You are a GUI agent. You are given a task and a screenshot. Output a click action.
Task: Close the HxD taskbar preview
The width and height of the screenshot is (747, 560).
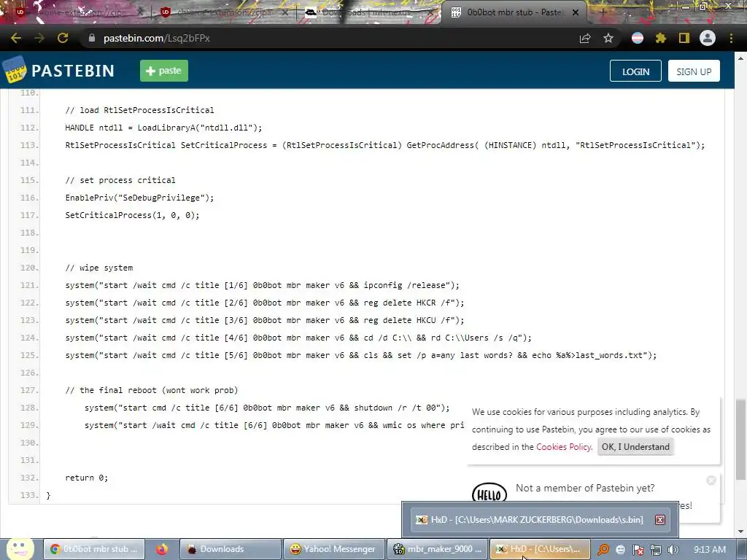(659, 519)
